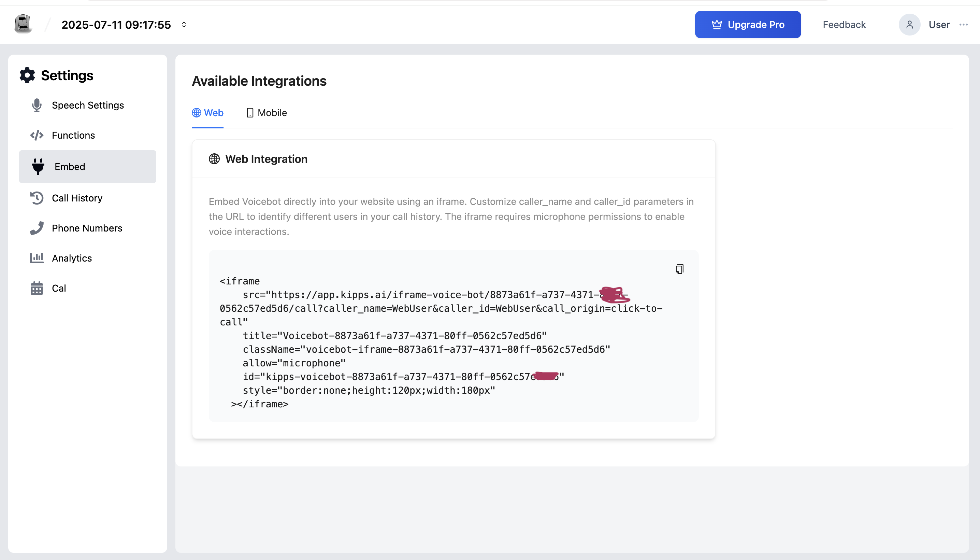The height and width of the screenshot is (560, 980).
Task: Click the allow="microphone" code line
Action: coord(294,363)
